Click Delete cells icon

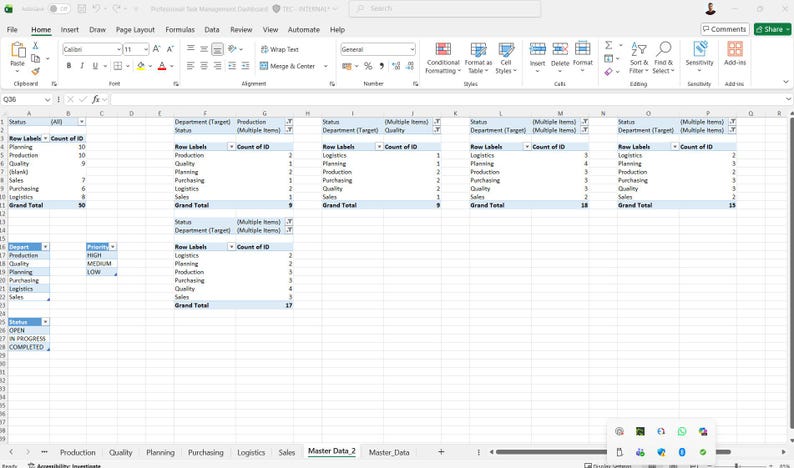tap(560, 49)
